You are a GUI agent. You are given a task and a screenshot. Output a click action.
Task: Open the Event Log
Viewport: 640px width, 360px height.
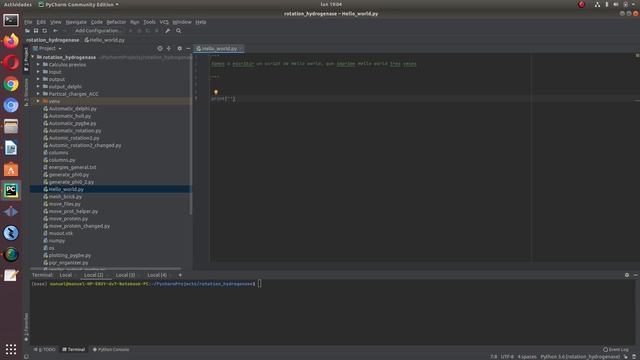[x=616, y=350]
